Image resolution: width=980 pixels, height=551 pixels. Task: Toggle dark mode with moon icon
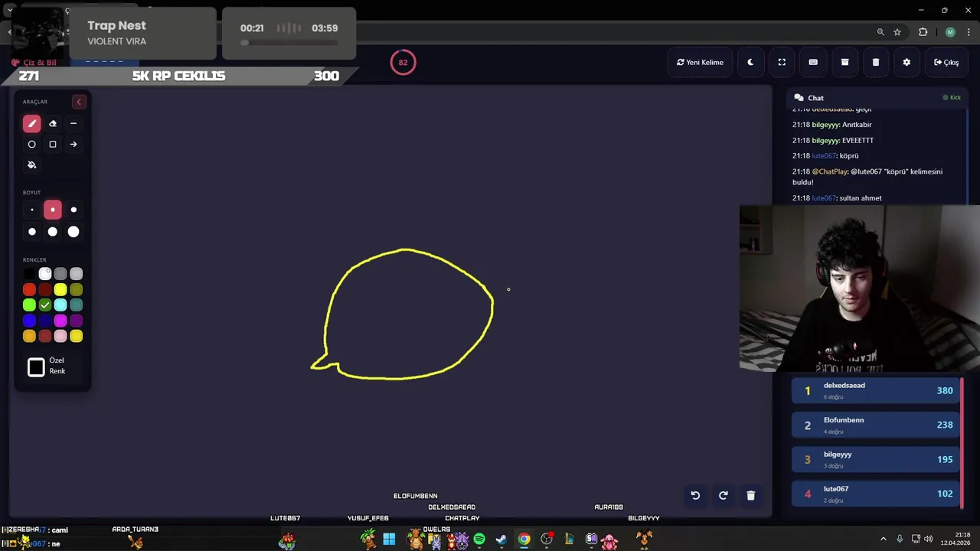tap(750, 62)
